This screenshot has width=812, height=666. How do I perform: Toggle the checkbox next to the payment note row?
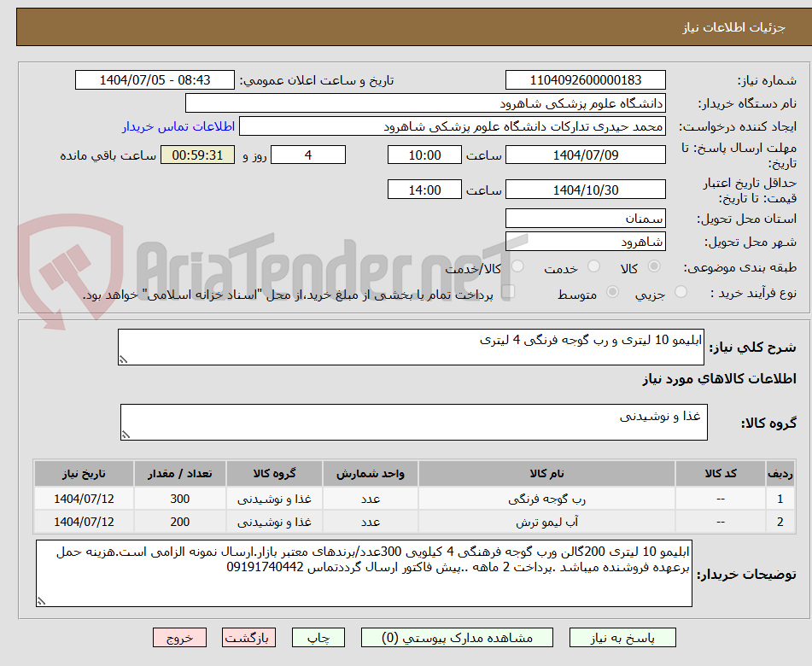509,291
